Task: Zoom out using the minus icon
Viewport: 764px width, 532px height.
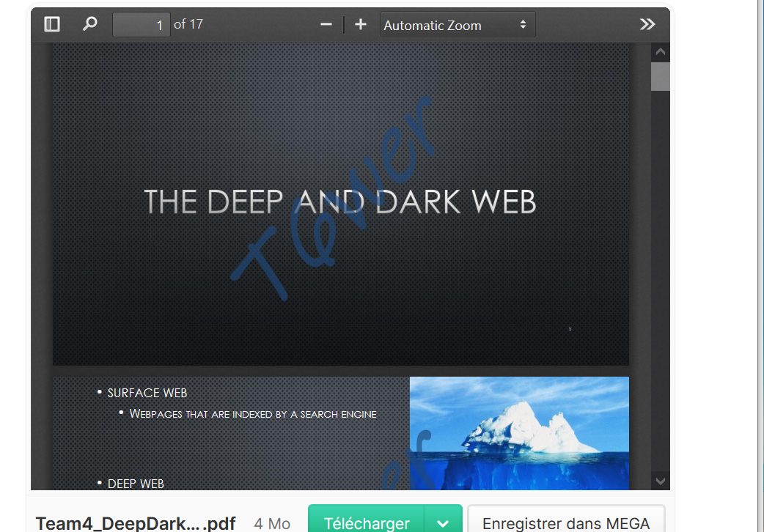Action: [326, 23]
